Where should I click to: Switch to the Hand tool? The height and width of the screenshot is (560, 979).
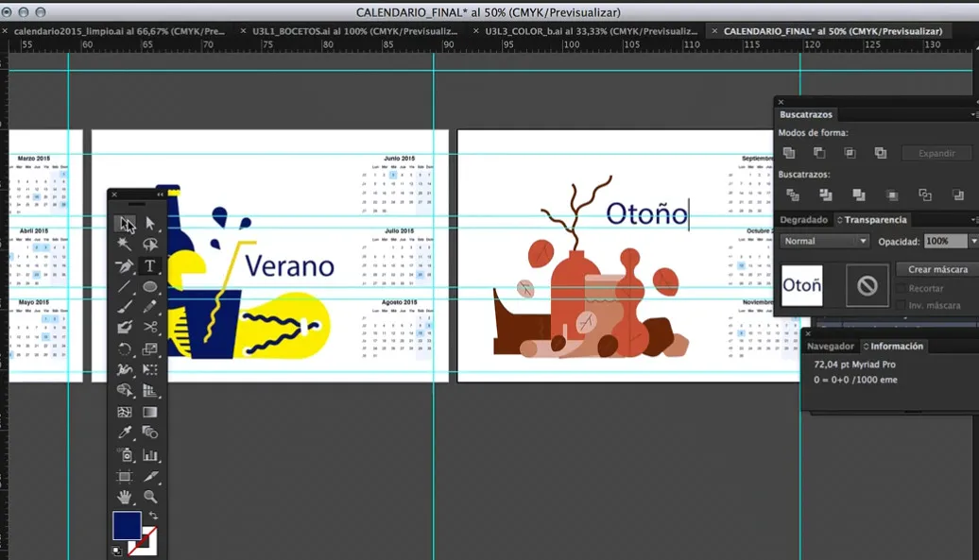point(124,497)
